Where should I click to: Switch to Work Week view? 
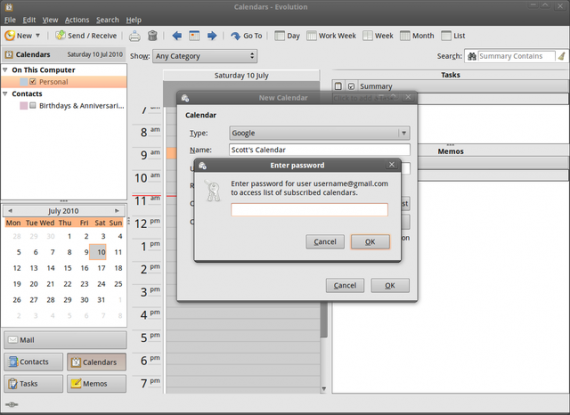pyautogui.click(x=331, y=36)
